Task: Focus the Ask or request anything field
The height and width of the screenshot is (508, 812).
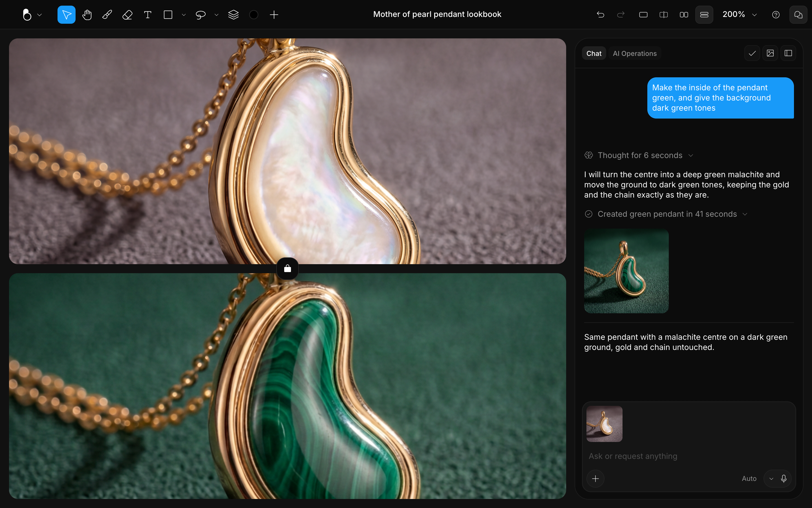Action: pyautogui.click(x=689, y=456)
